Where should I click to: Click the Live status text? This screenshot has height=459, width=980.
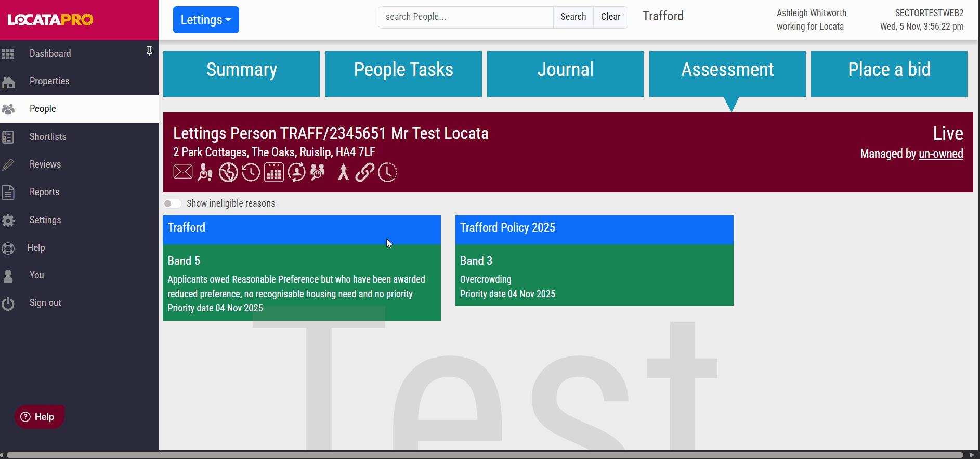tap(948, 134)
